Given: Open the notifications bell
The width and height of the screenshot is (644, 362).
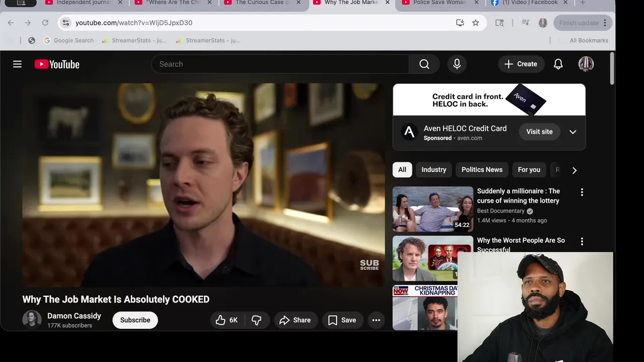Looking at the screenshot, I should pyautogui.click(x=558, y=64).
